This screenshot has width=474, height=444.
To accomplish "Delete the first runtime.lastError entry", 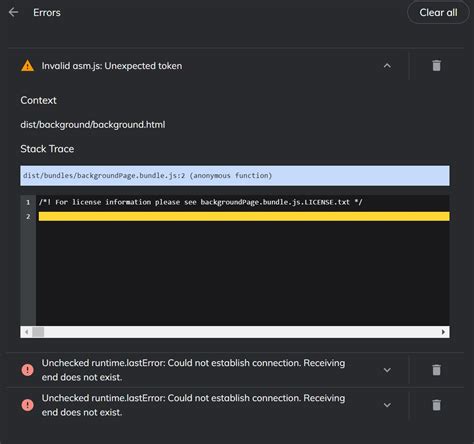I will coord(436,370).
